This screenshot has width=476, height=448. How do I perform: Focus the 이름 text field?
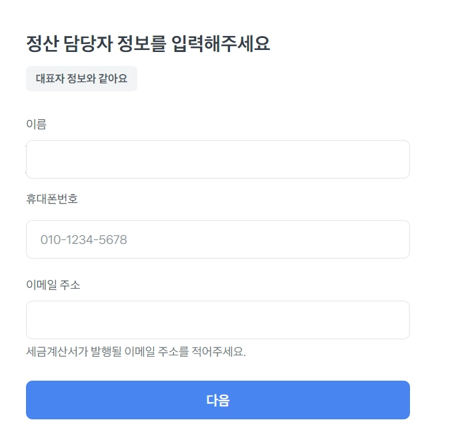[x=218, y=159]
